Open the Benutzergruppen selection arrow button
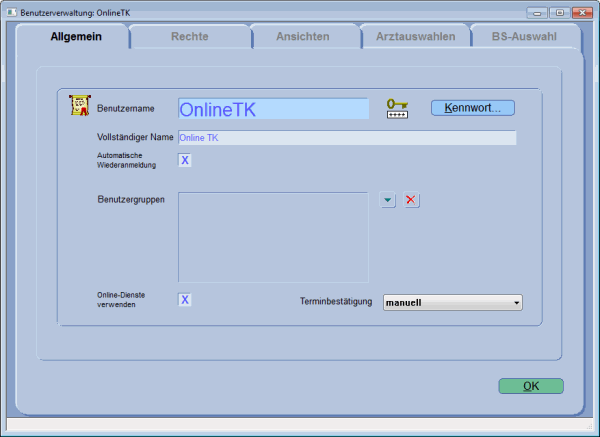The width and height of the screenshot is (600, 437). pyautogui.click(x=388, y=200)
